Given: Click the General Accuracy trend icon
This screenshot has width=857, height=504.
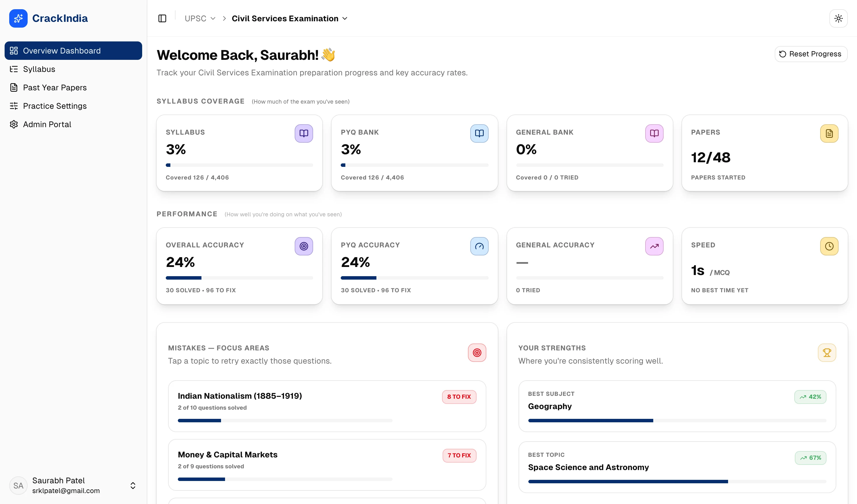Looking at the screenshot, I should (x=654, y=246).
